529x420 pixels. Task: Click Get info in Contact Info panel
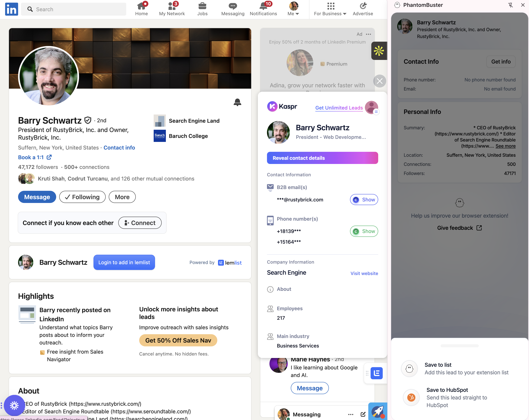501,61
